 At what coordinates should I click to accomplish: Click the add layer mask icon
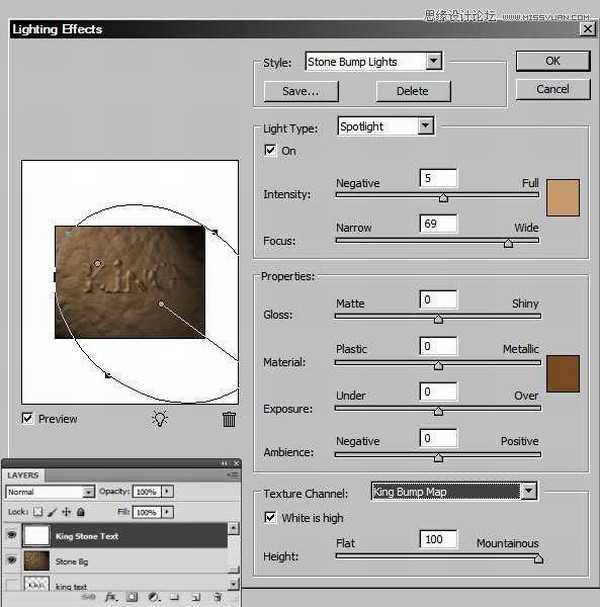pos(132,597)
